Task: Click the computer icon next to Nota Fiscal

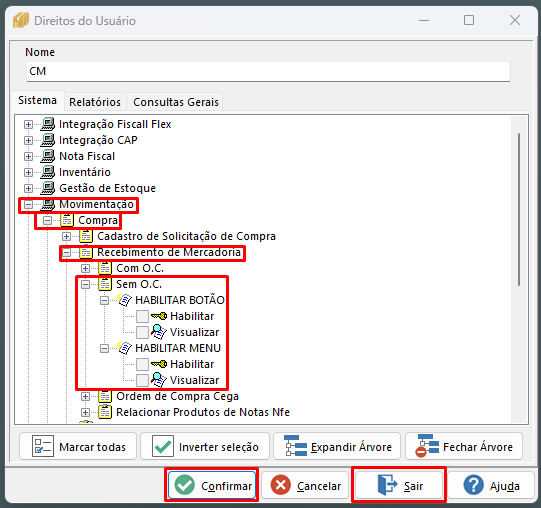Action: coord(48,156)
